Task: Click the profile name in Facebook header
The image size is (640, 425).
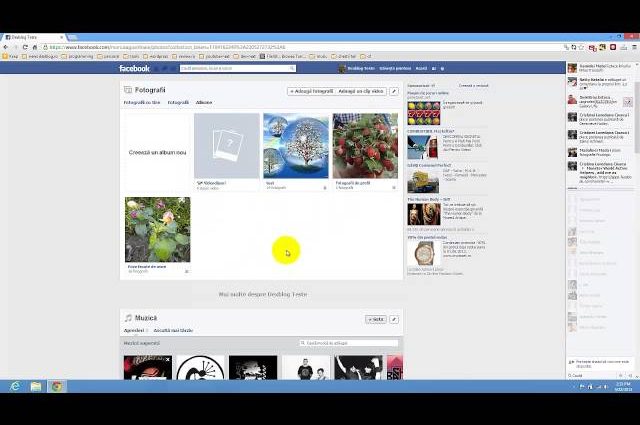Action: pyautogui.click(x=361, y=69)
